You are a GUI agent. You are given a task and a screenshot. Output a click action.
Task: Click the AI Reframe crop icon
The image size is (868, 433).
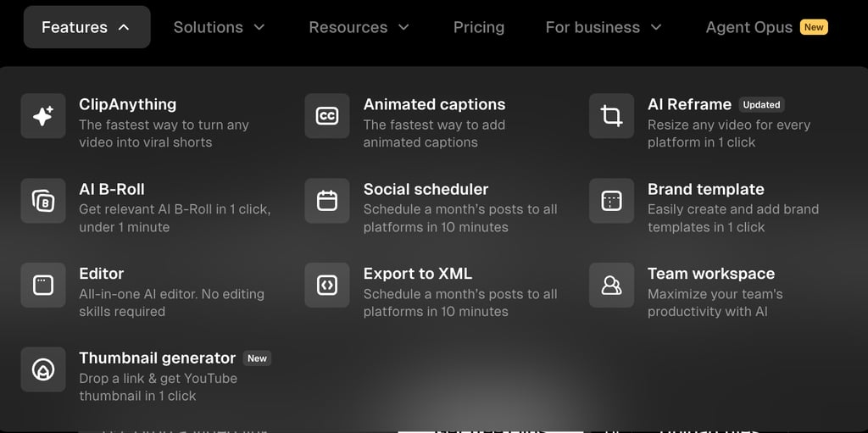[611, 116]
